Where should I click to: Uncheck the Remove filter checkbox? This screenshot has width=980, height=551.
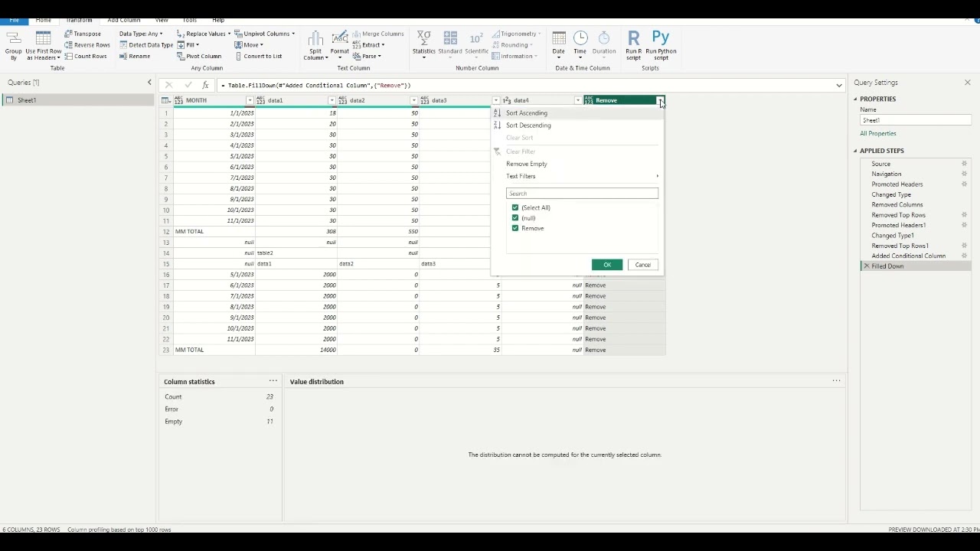pyautogui.click(x=515, y=228)
